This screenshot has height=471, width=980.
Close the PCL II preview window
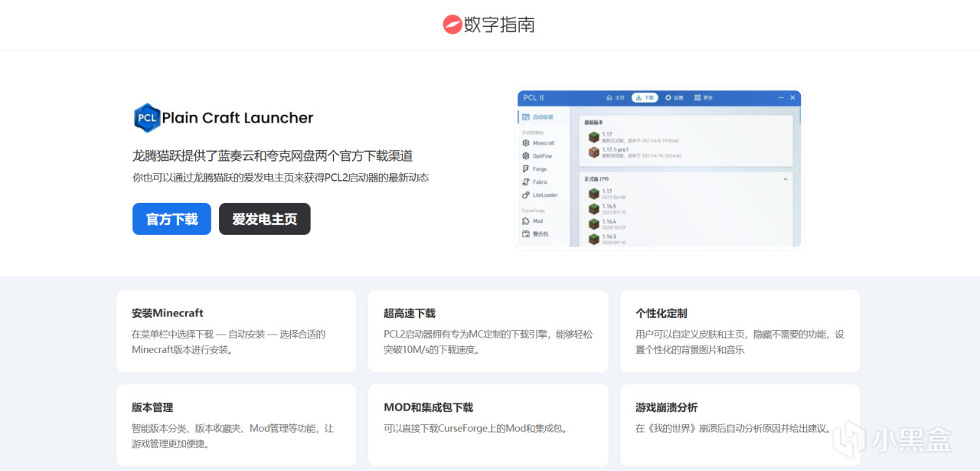pyautogui.click(x=792, y=98)
